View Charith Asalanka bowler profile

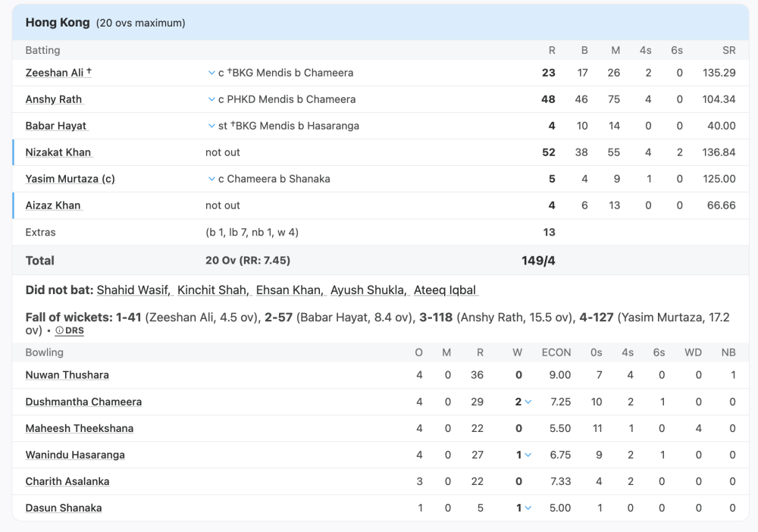click(x=67, y=481)
